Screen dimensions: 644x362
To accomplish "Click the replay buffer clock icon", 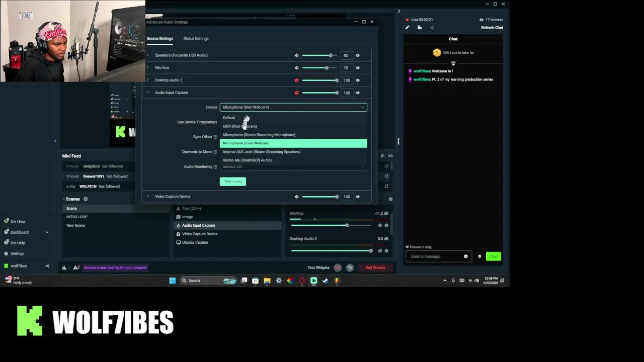I will (350, 268).
